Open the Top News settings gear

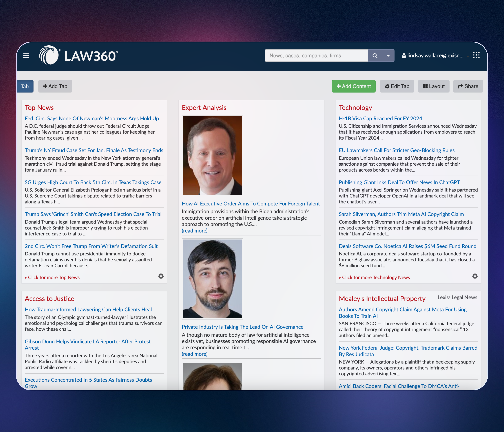pos(161,276)
